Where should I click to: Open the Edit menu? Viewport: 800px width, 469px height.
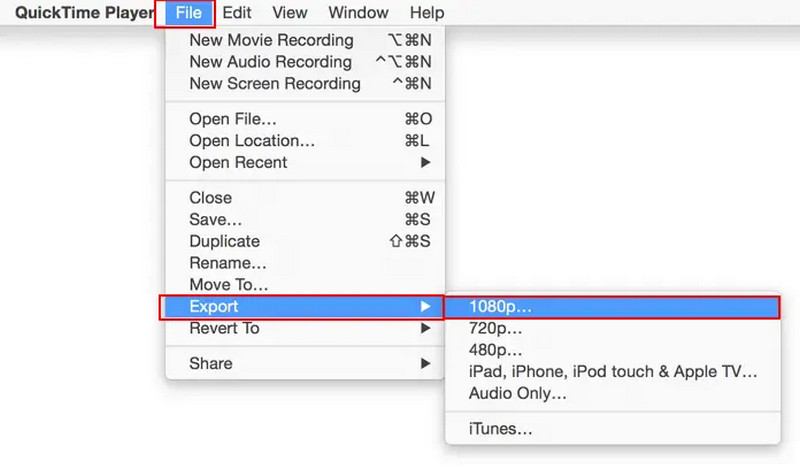tap(237, 13)
